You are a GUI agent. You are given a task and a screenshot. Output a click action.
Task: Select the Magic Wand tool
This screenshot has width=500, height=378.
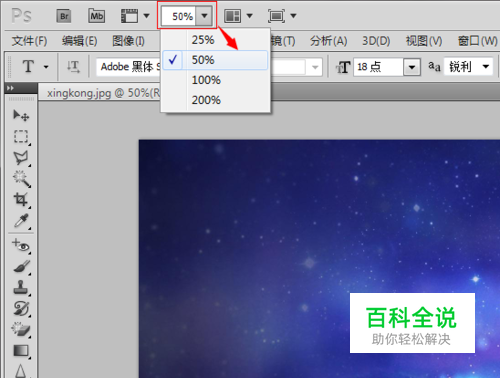22,179
